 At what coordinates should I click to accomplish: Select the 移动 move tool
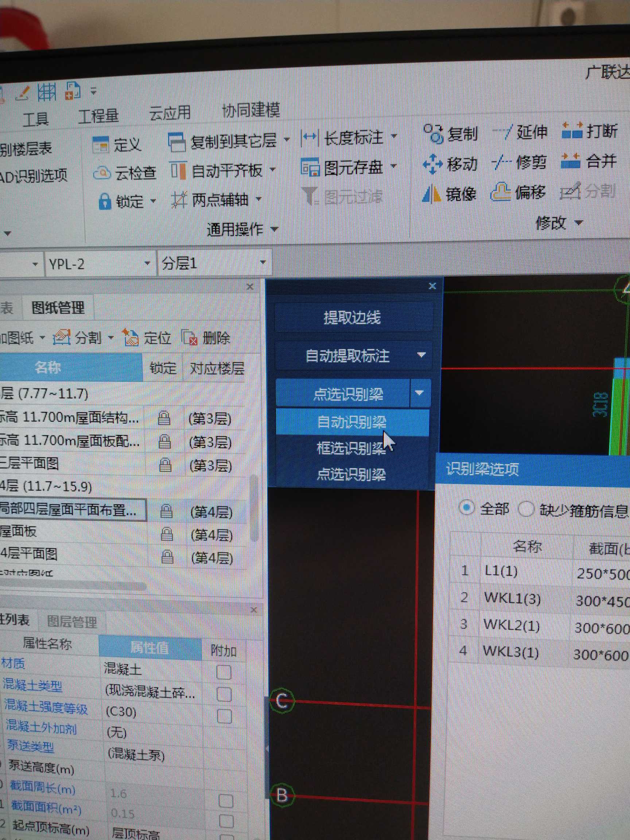coord(450,164)
